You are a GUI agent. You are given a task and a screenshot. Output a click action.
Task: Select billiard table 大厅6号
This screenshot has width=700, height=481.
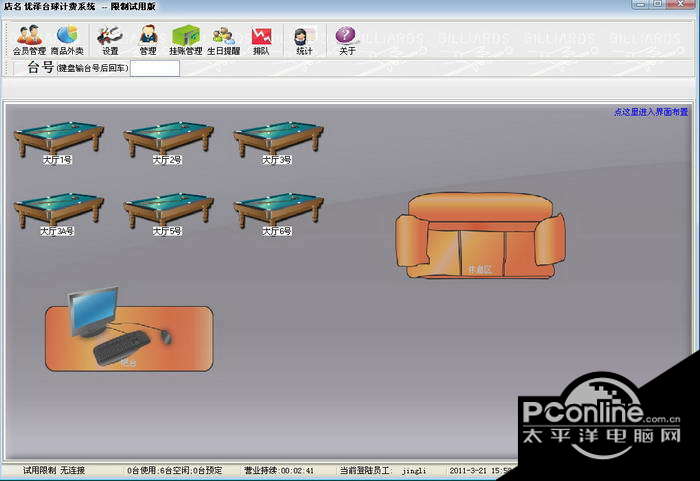click(278, 214)
